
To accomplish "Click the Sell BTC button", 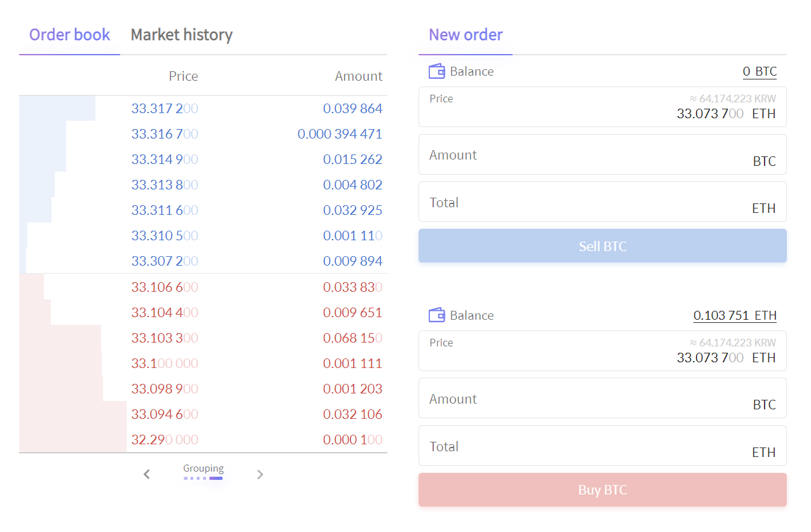I will tap(602, 246).
